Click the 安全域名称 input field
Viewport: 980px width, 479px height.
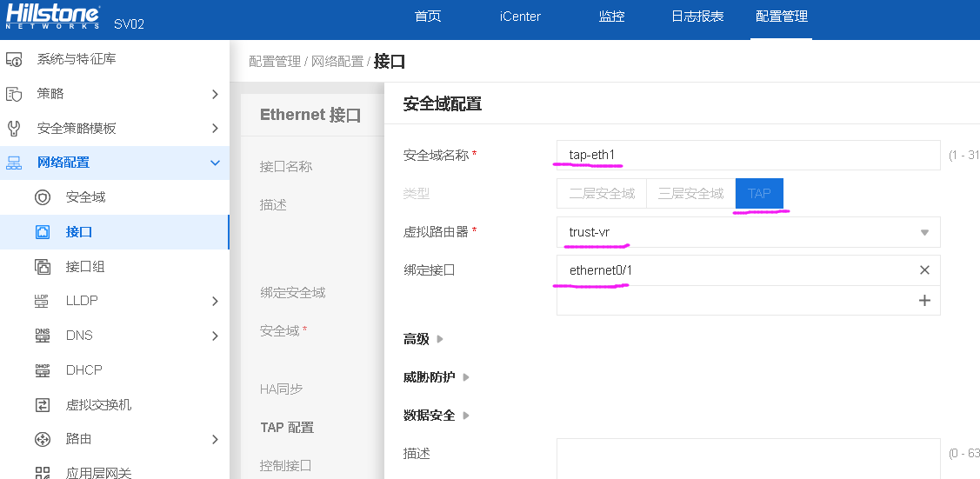(x=748, y=155)
